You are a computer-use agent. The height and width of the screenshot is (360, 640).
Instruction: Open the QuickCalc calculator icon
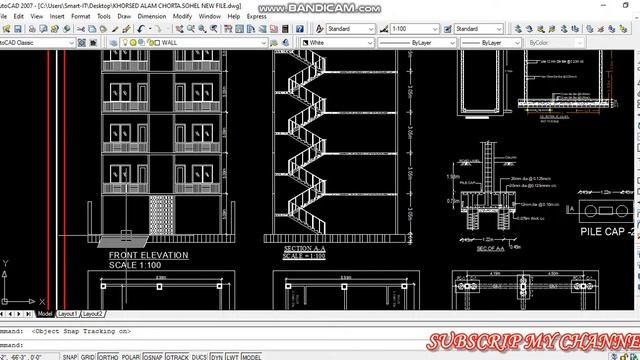click(285, 29)
